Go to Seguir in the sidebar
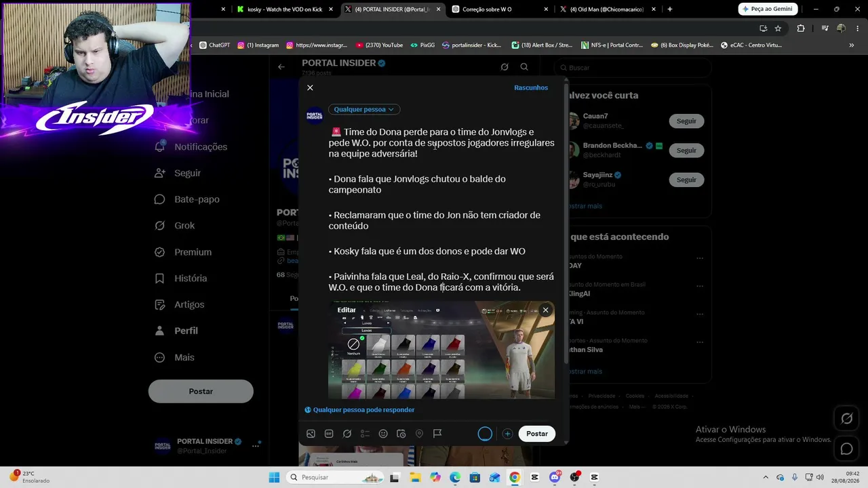 (x=178, y=173)
